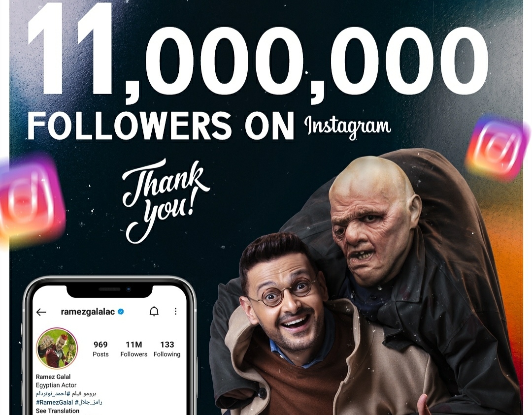Click the Ramez Galal display name

(x=53, y=377)
